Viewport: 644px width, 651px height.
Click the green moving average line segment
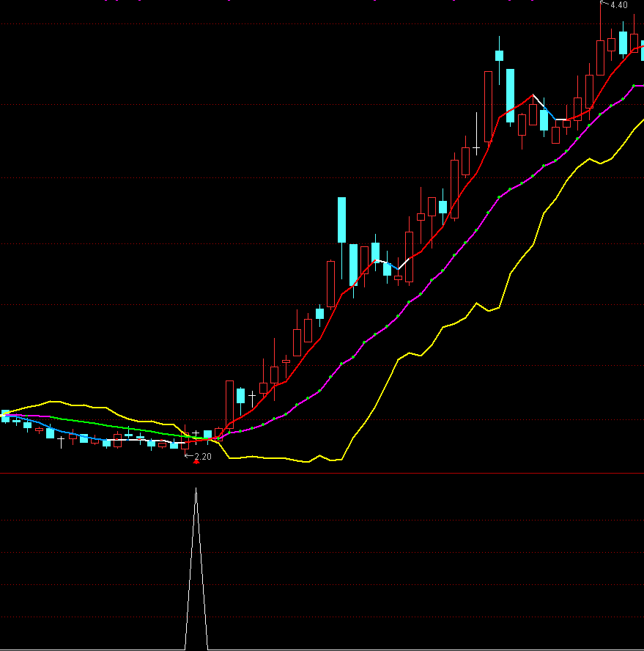pos(110,424)
